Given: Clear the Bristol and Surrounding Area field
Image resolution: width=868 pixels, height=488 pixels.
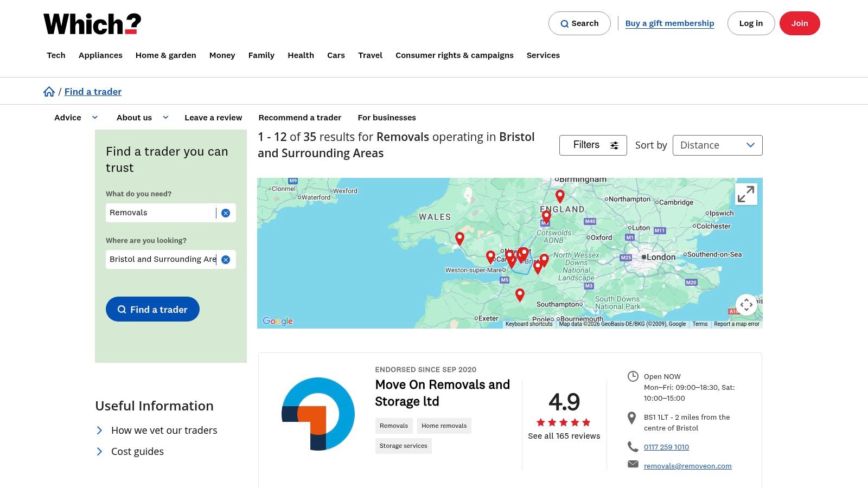Looking at the screenshot, I should (226, 259).
